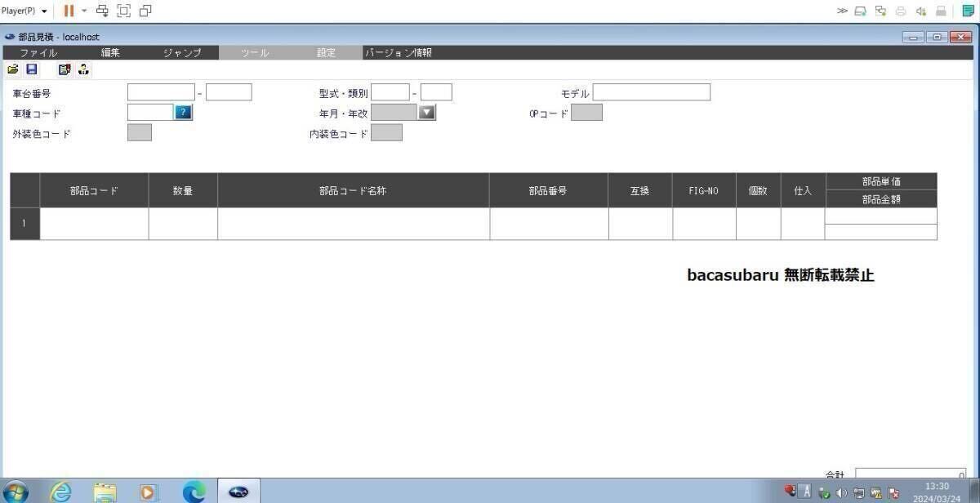Image resolution: width=980 pixels, height=503 pixels.
Task: Open the ファイル menu
Action: click(38, 52)
